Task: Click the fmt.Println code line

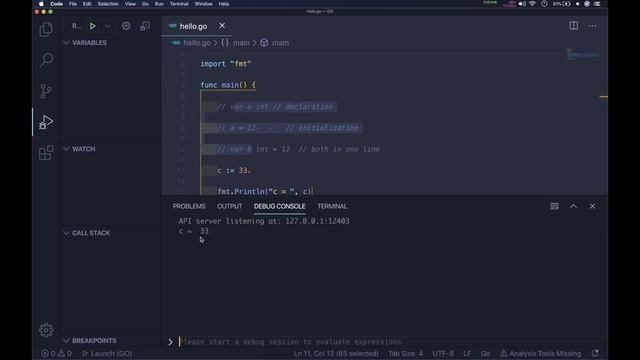Action: [264, 191]
